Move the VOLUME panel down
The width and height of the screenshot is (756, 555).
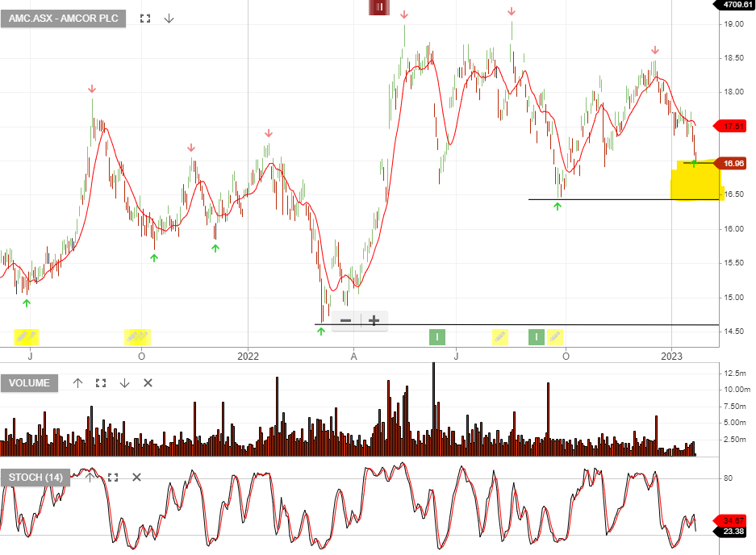click(123, 383)
